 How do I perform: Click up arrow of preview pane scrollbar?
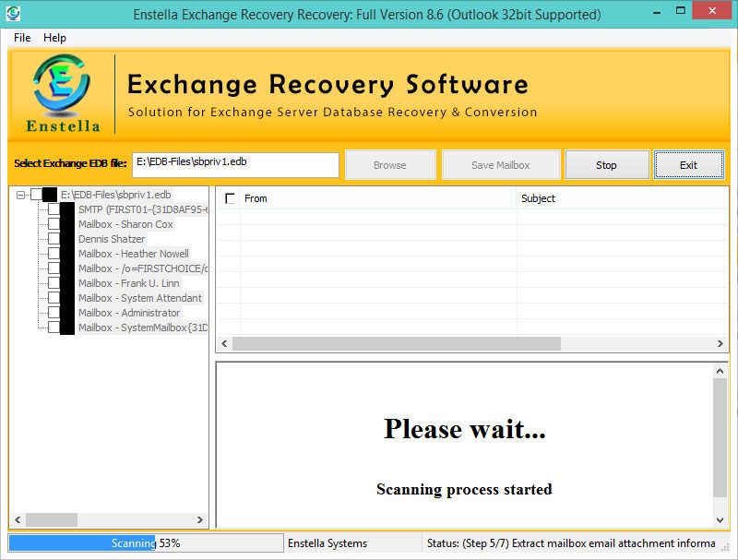(x=720, y=371)
